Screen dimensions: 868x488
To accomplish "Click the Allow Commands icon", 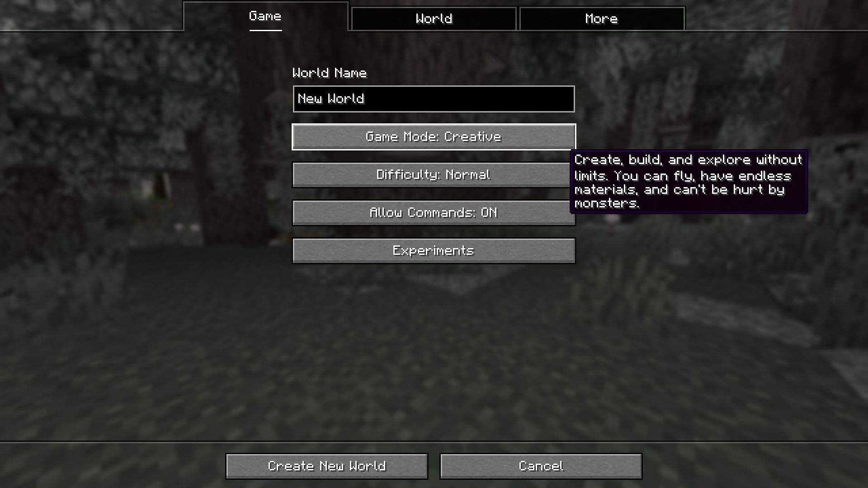I will (434, 213).
